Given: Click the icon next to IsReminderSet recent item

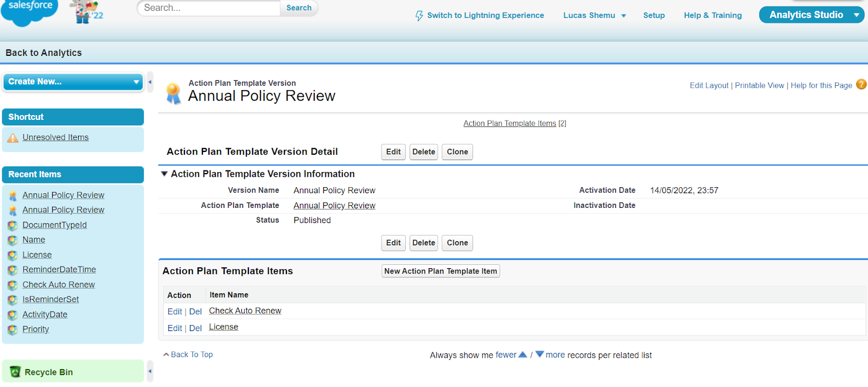Looking at the screenshot, I should (x=13, y=300).
